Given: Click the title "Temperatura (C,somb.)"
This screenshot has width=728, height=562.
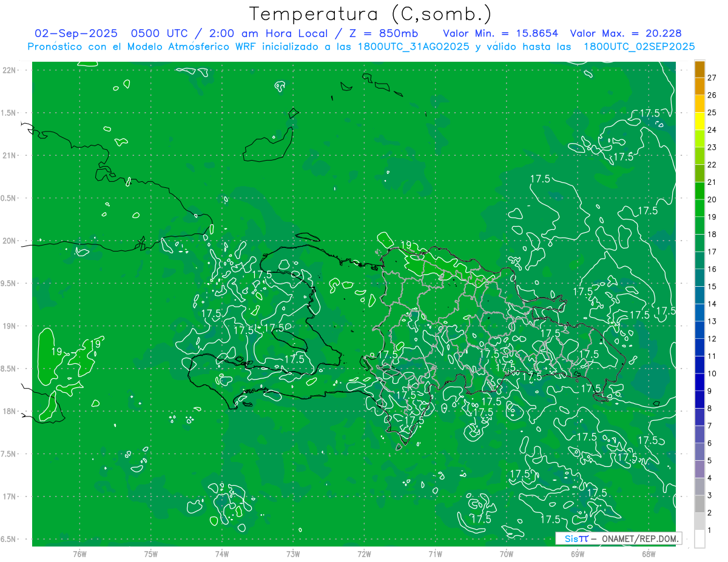Looking at the screenshot, I should [x=370, y=14].
